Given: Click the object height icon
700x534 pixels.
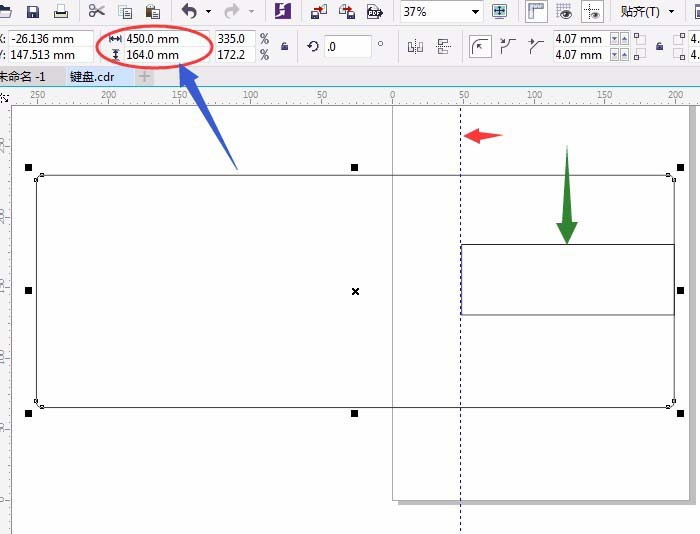Looking at the screenshot, I should (116, 55).
